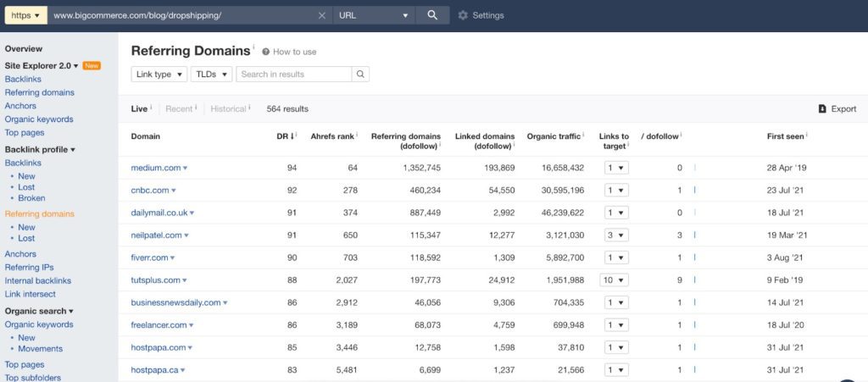Switch to the Recent results tab
The width and height of the screenshot is (868, 382).
[179, 109]
